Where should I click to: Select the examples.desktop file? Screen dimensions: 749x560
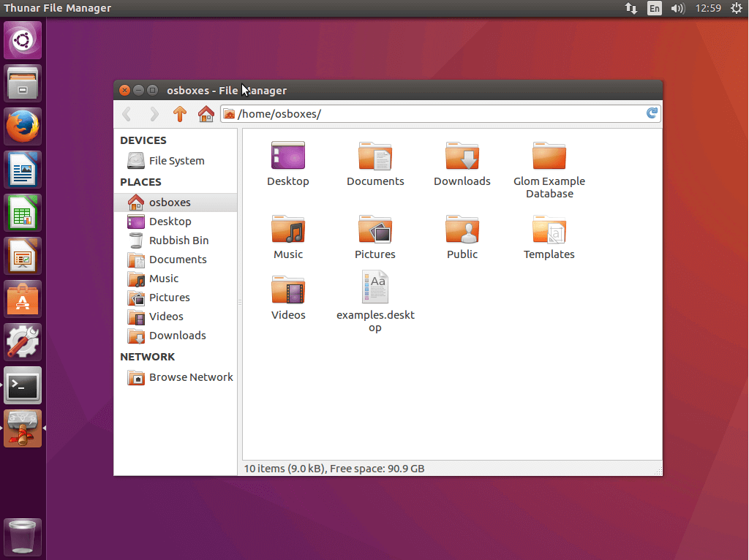pos(375,287)
